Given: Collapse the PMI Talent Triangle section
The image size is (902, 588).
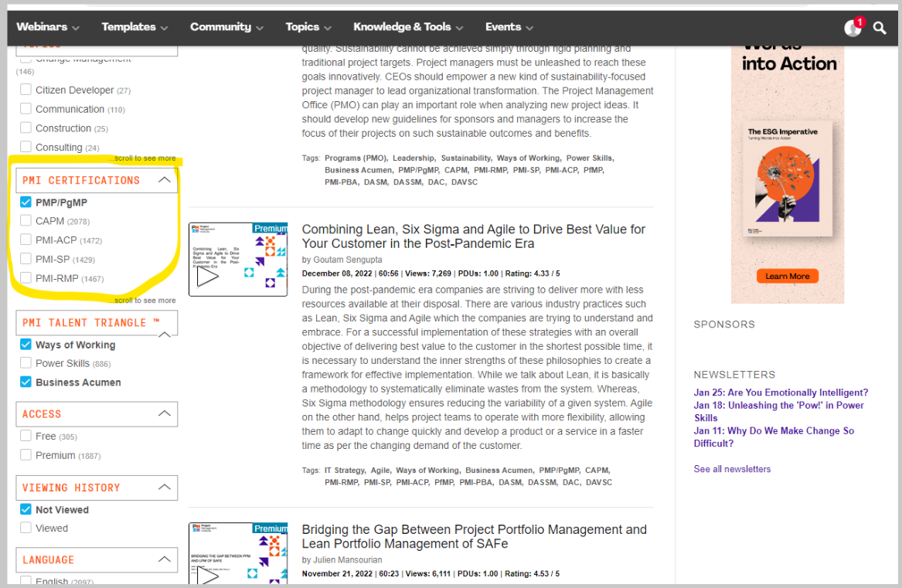Looking at the screenshot, I should click(165, 334).
